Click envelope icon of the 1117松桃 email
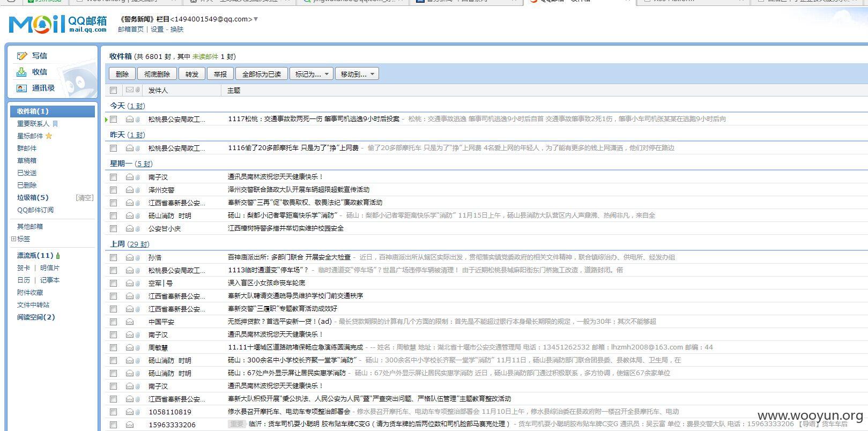868x431 pixels. click(129, 119)
